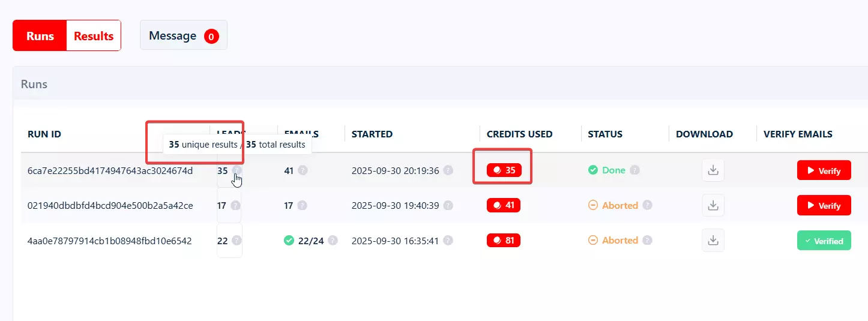The width and height of the screenshot is (868, 321).
Task: Click the Done status text
Action: point(613,170)
